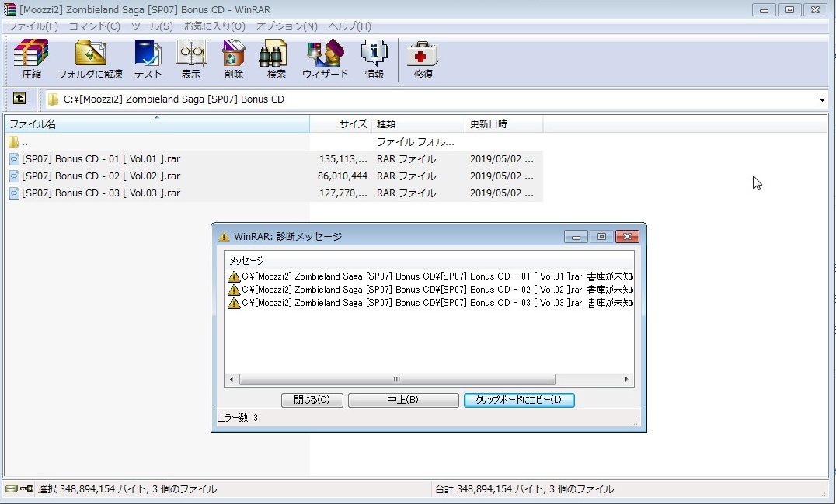Click the address path text field
The width and height of the screenshot is (836, 504).
click(x=432, y=99)
